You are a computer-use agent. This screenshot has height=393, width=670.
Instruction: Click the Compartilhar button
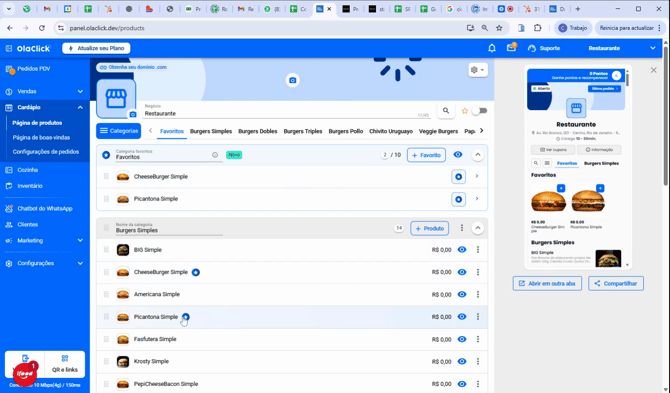(616, 283)
